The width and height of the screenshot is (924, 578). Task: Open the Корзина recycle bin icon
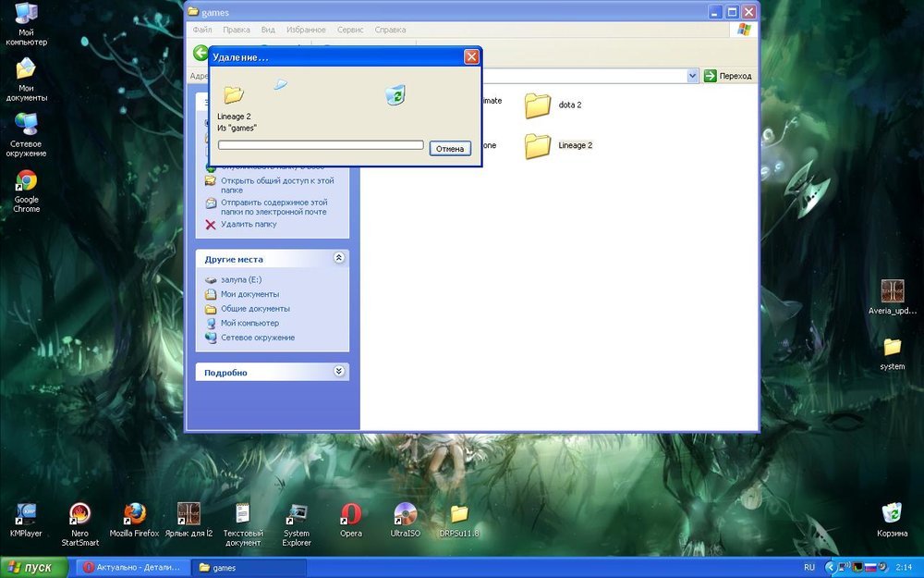(892, 514)
